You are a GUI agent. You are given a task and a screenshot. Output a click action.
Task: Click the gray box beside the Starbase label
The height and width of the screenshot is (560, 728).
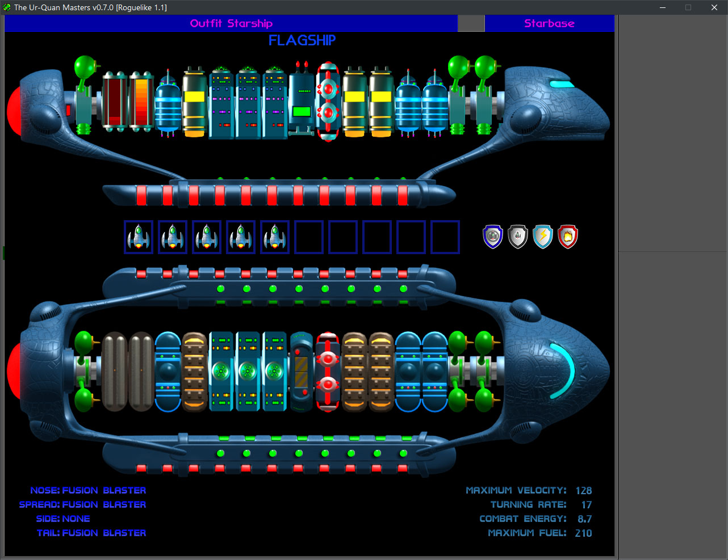point(471,23)
